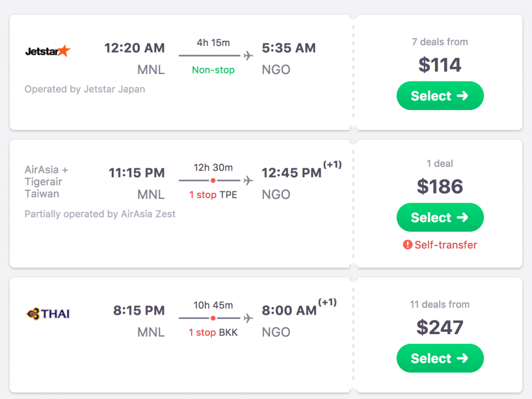The width and height of the screenshot is (532, 399).
Task: Open the "11 deals from" text
Action: tap(440, 305)
